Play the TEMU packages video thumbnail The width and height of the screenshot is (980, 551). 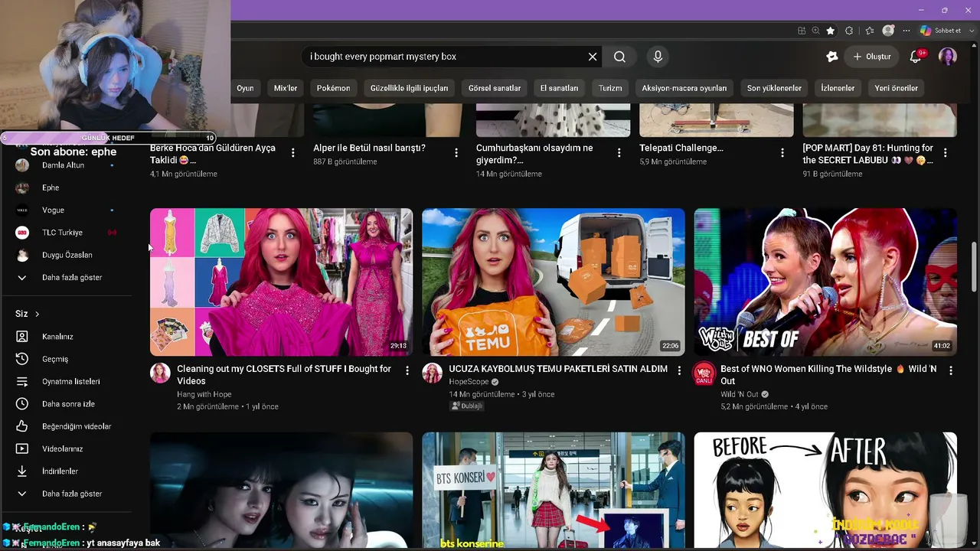pyautogui.click(x=554, y=282)
